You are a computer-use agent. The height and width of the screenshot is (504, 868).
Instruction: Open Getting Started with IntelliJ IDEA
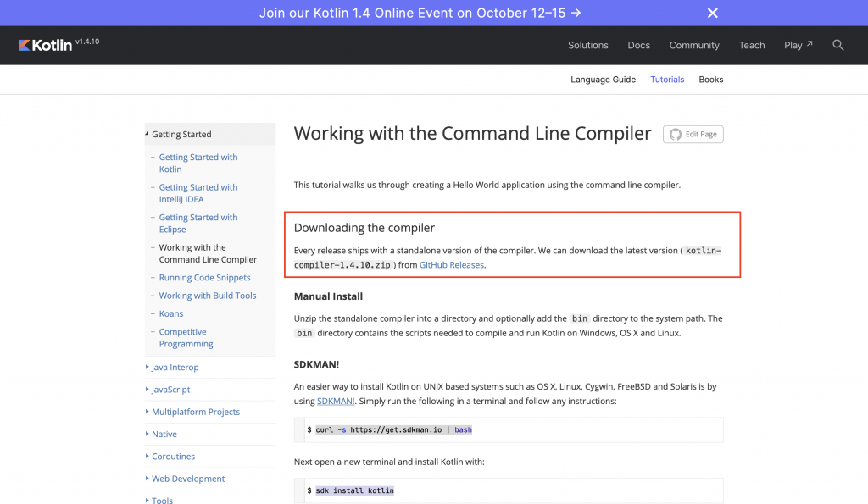click(198, 193)
